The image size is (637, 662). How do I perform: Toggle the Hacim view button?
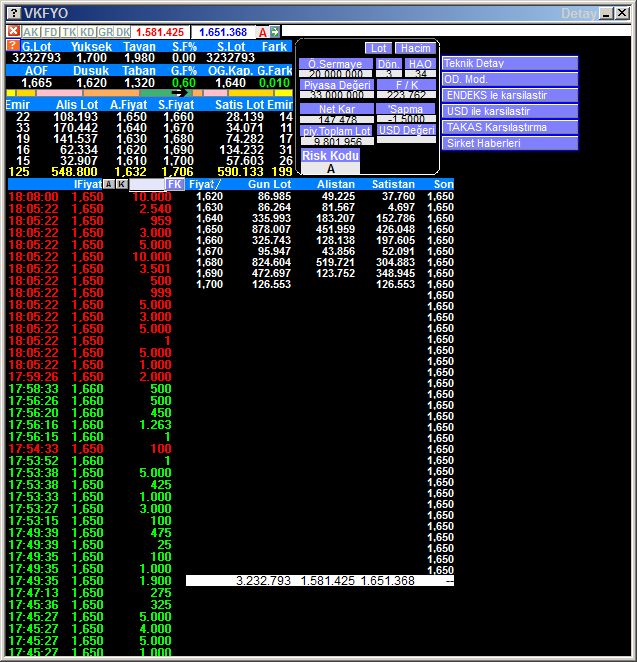tap(413, 48)
